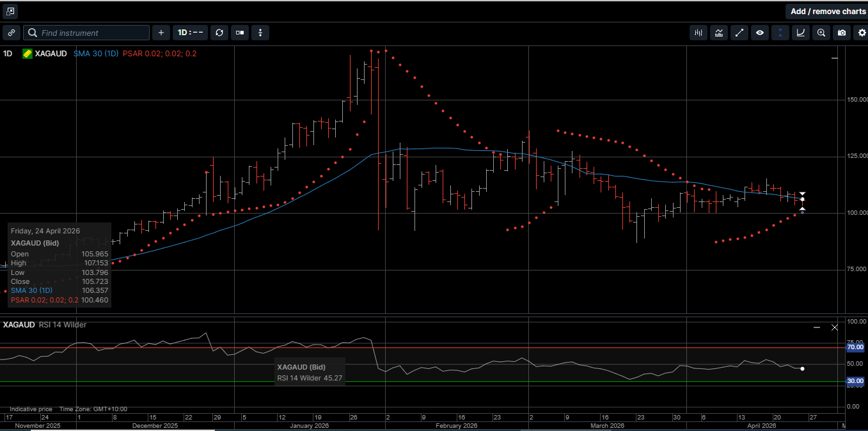Click the chart type bars icon

pos(698,33)
